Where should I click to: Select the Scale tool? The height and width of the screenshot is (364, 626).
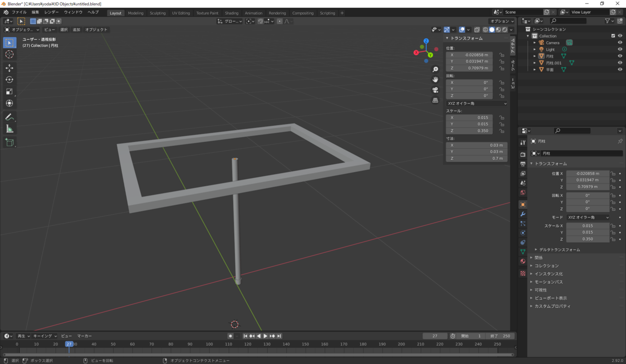click(x=9, y=91)
